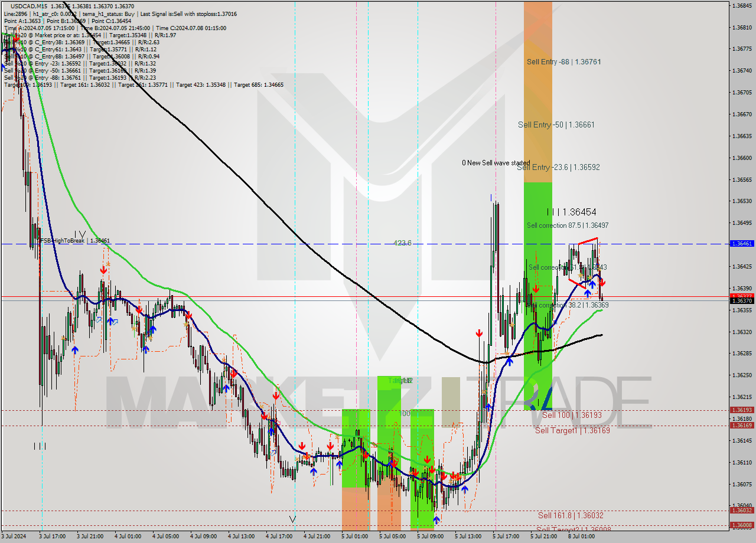Viewport: 756px width, 543px height.
Task: Click the 1.36320 price axis label
Action: coord(742,332)
